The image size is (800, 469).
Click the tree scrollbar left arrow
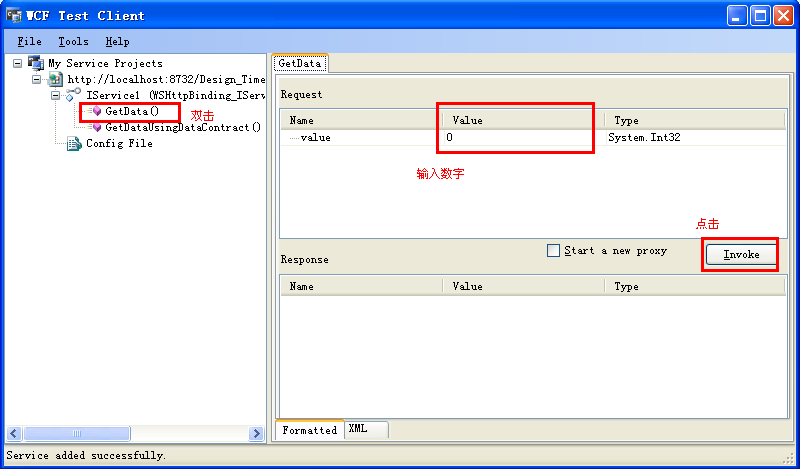tap(14, 433)
